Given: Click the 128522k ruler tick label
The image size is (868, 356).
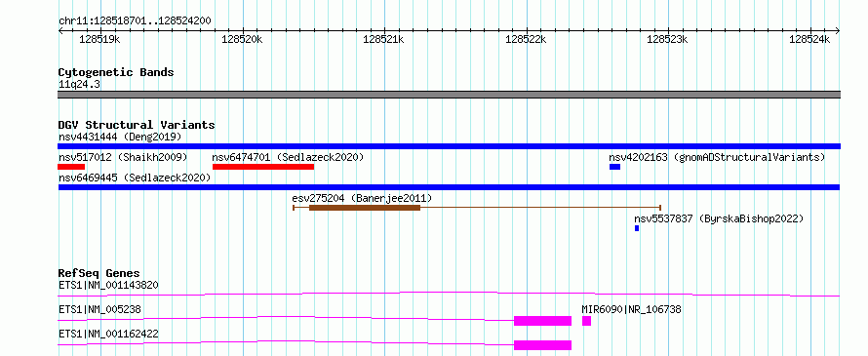Looking at the screenshot, I should [x=526, y=39].
